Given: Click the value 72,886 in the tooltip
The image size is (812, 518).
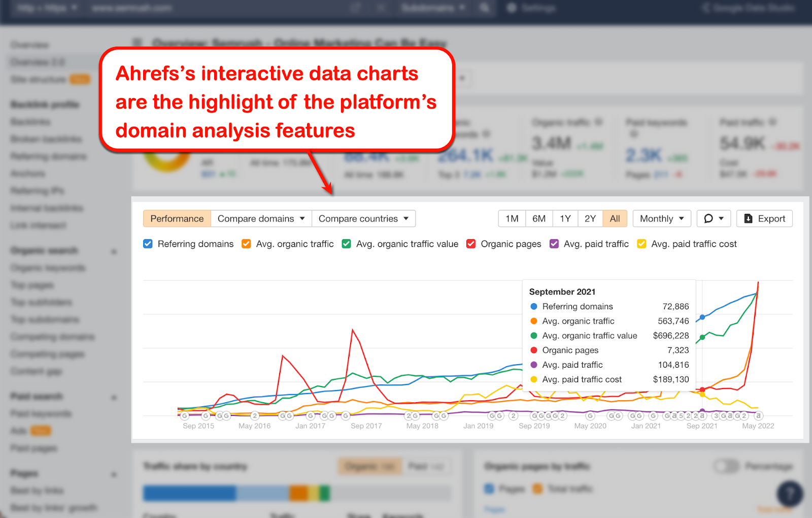Looking at the screenshot, I should coord(675,306).
